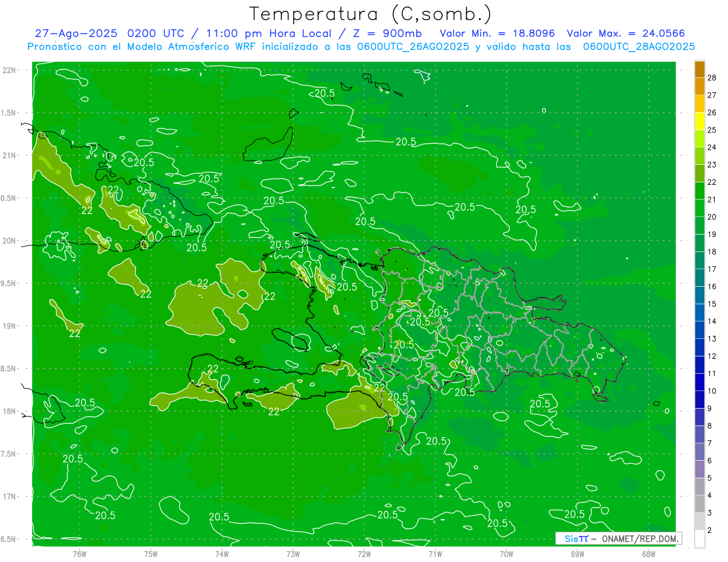This screenshot has width=728, height=562.
Task: Click the '28' color scale label
Action: click(712, 78)
